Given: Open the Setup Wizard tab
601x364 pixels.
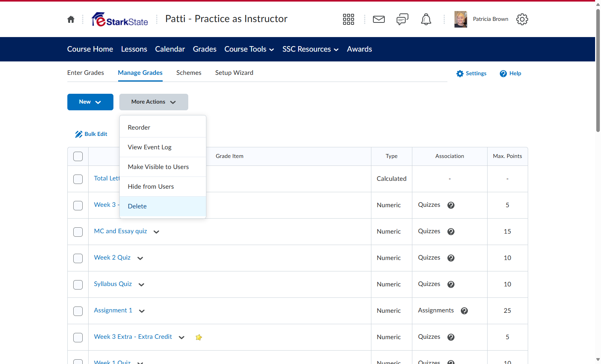Looking at the screenshot, I should [x=234, y=73].
